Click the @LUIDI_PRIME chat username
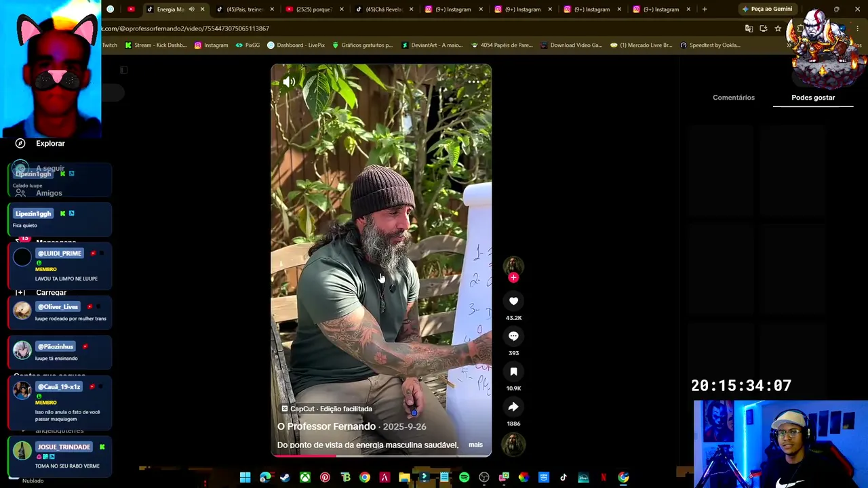The height and width of the screenshot is (488, 868). 59,253
